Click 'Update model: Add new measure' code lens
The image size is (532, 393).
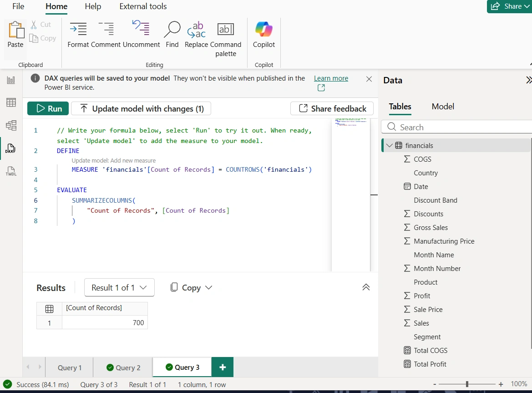click(x=114, y=161)
